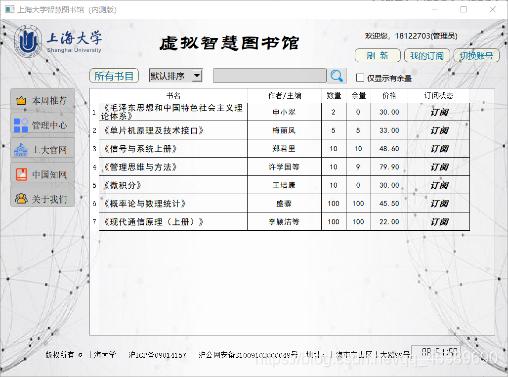This screenshot has width=508, height=377.
Task: Click 订阅 for 《概率论与数理统计》
Action: click(x=439, y=203)
